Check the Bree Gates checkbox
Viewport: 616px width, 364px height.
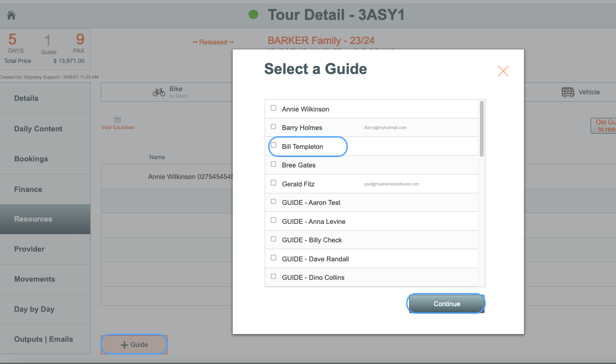tap(274, 164)
